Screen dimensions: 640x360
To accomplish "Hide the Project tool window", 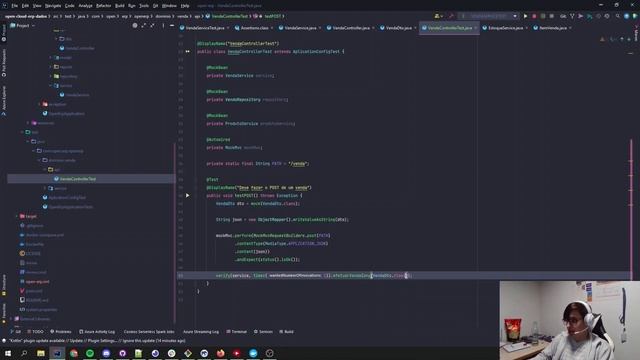I will point(172,25).
